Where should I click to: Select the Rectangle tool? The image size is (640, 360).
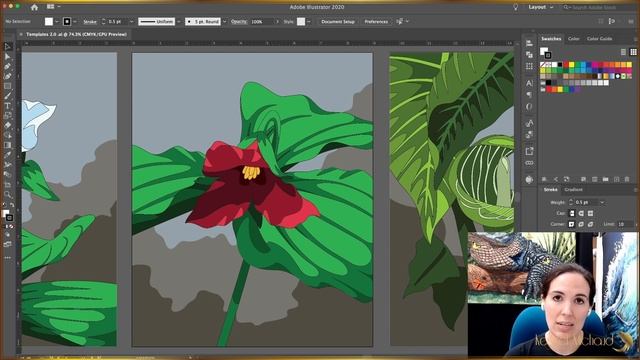7,86
